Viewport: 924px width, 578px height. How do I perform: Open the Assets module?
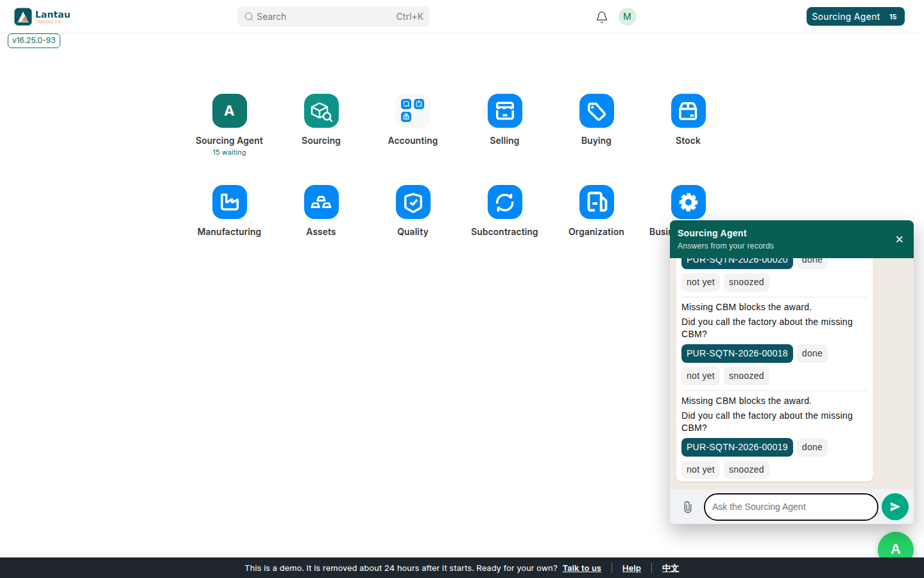[x=321, y=202]
